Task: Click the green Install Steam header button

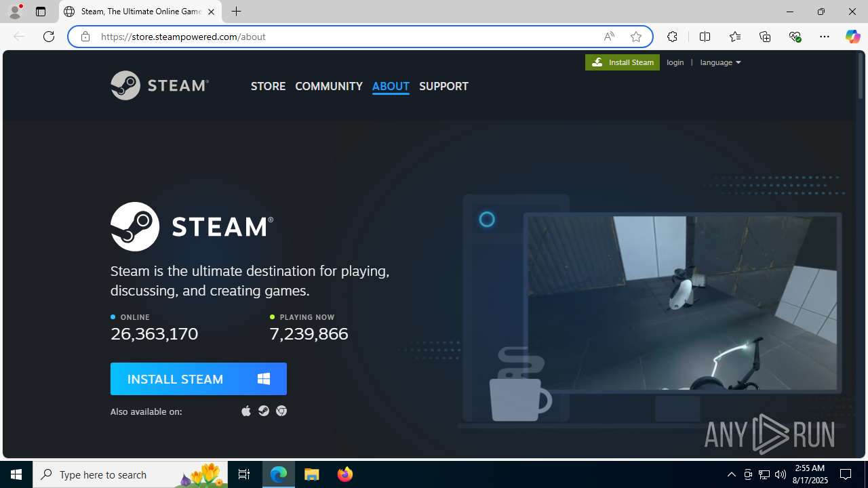Action: (x=623, y=62)
